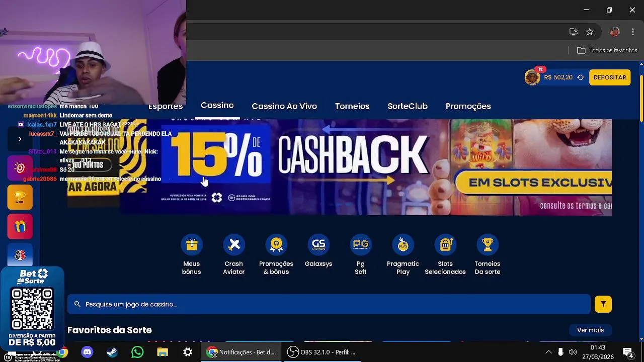Click the install app icon in address bar
644x362 pixels.
click(574, 32)
